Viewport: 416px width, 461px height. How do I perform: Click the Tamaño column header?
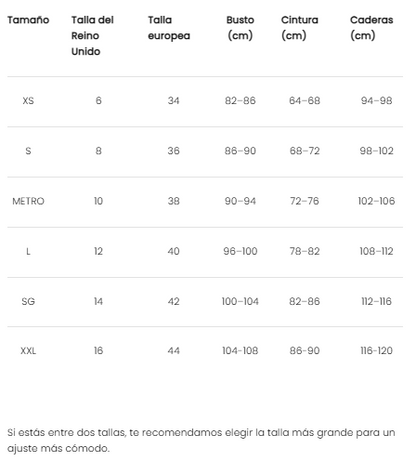(28, 20)
